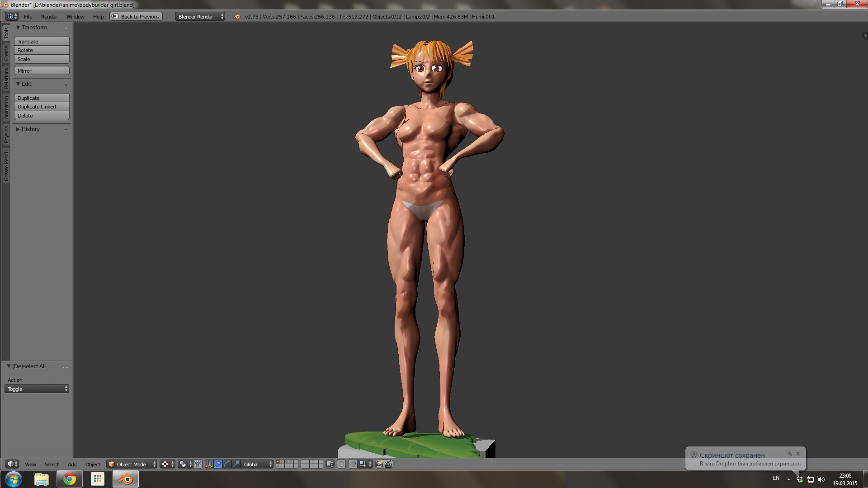Image resolution: width=868 pixels, height=488 pixels.
Task: Select the scale manipulator icon
Action: pos(236,464)
